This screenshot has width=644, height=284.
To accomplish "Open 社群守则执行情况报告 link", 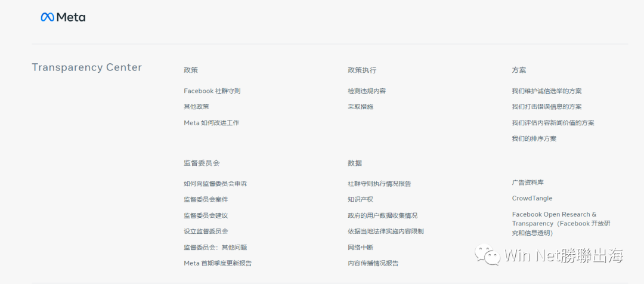I will click(379, 184).
